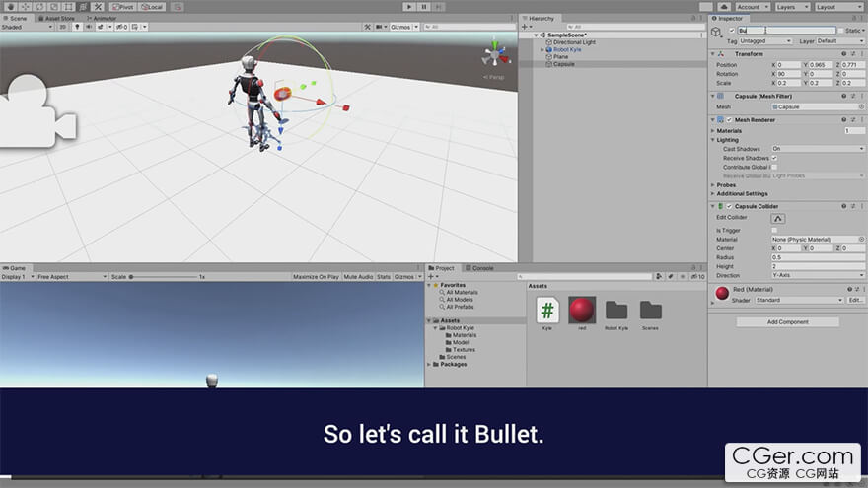The image size is (868, 488).
Task: Toggle the Is Trigger checkbox
Action: pyautogui.click(x=774, y=230)
